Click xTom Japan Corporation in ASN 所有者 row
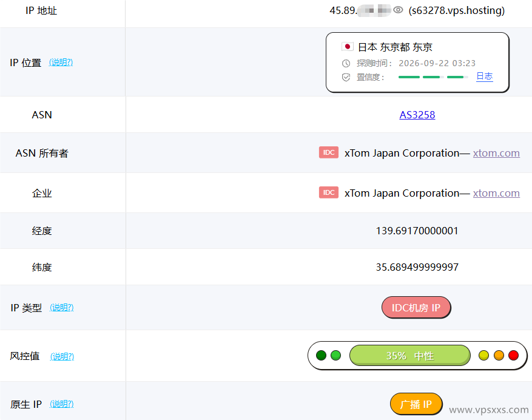This screenshot has height=420, width=532. coord(402,153)
